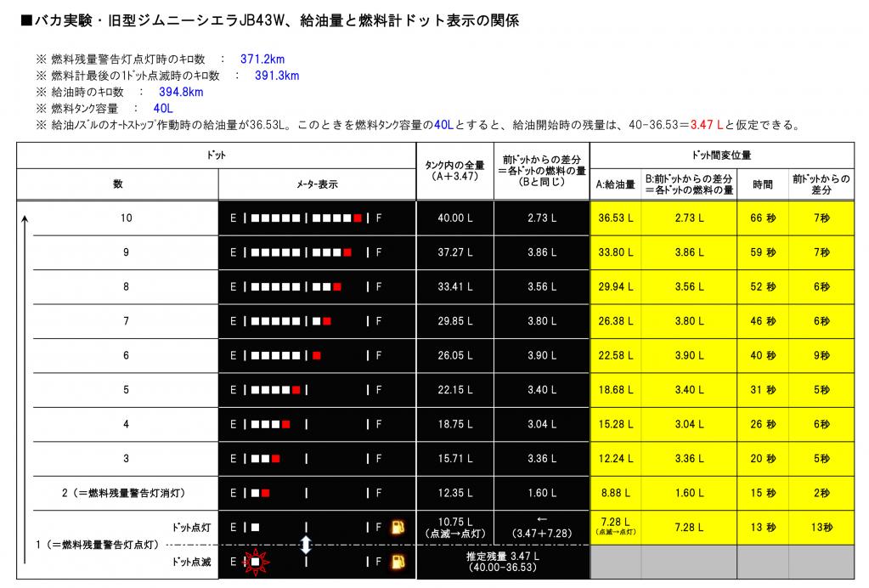Screen dimensions: 869x588
Task: Click the (3.47+7.28) cell
Action: click(x=541, y=528)
